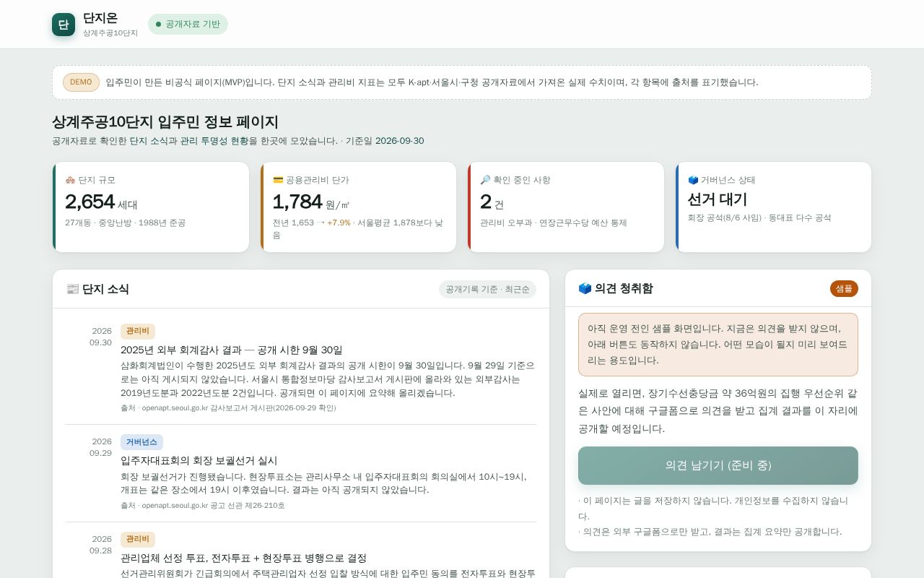924x578 pixels.
Task: Click the +7.9% change indicator
Action: (339, 223)
